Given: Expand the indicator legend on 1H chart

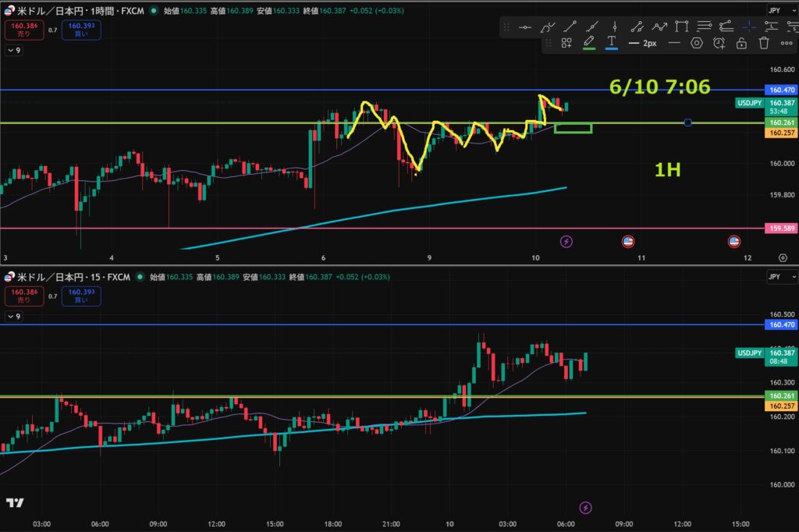Looking at the screenshot, I should pos(14,50).
